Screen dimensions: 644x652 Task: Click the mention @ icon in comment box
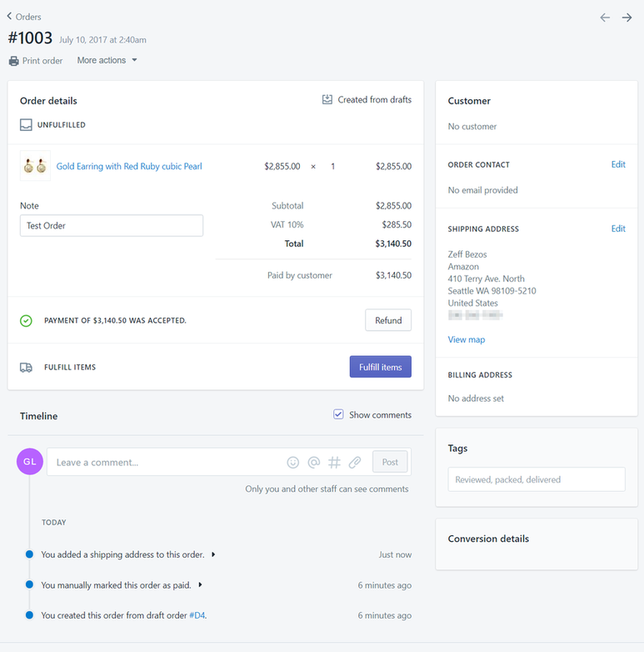314,462
